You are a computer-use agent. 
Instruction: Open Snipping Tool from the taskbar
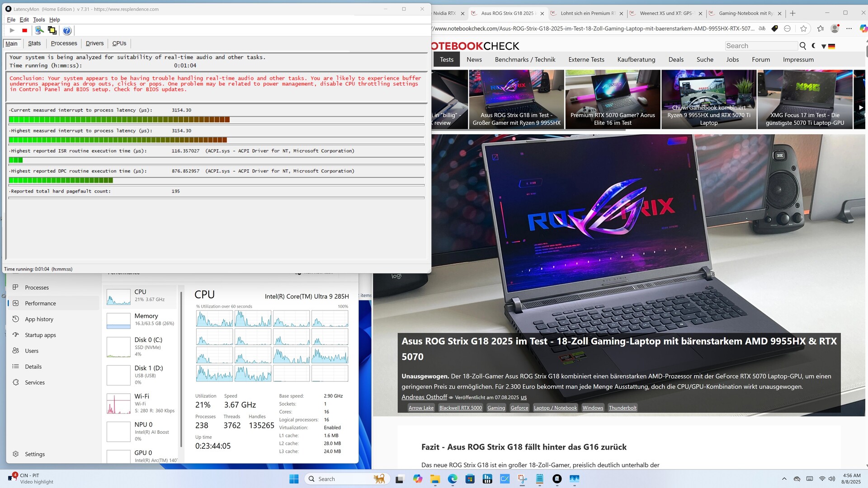pos(522,479)
